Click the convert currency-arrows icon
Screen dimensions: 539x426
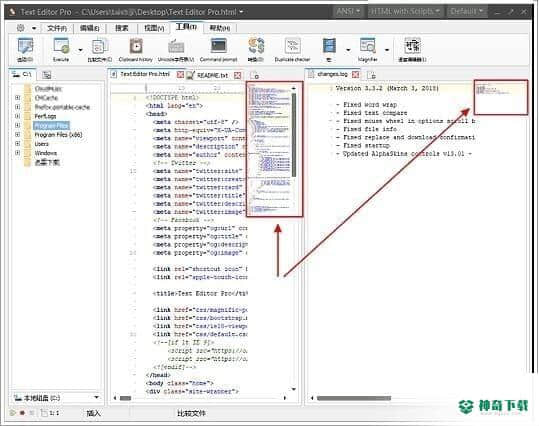[x=256, y=50]
